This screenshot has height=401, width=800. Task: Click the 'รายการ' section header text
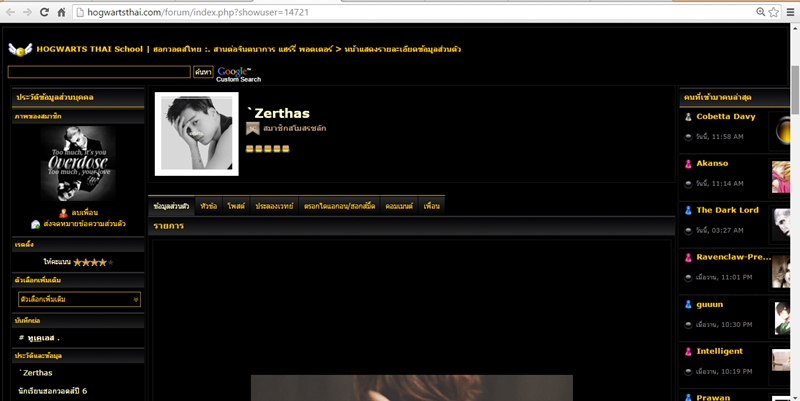point(168,226)
